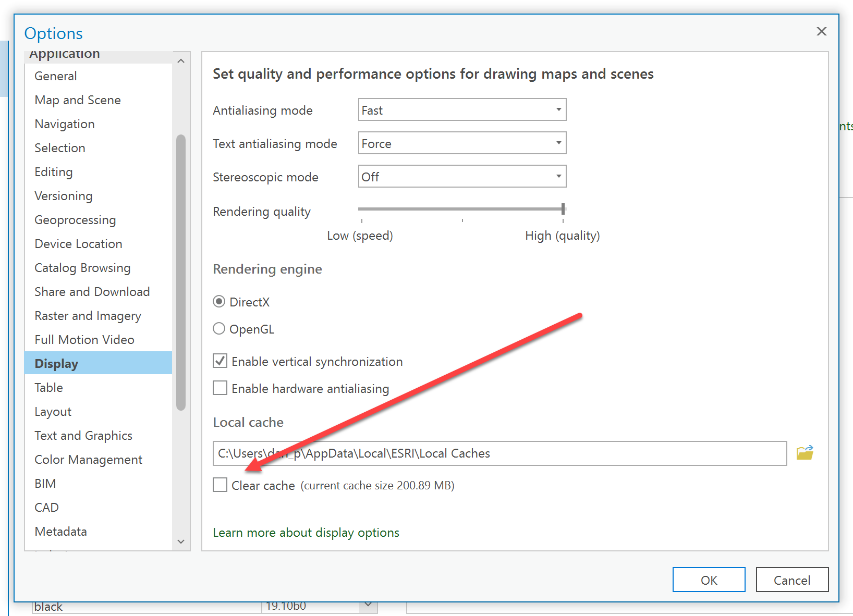This screenshot has width=853, height=616.
Task: Open the Geoprocessing options page
Action: [75, 220]
